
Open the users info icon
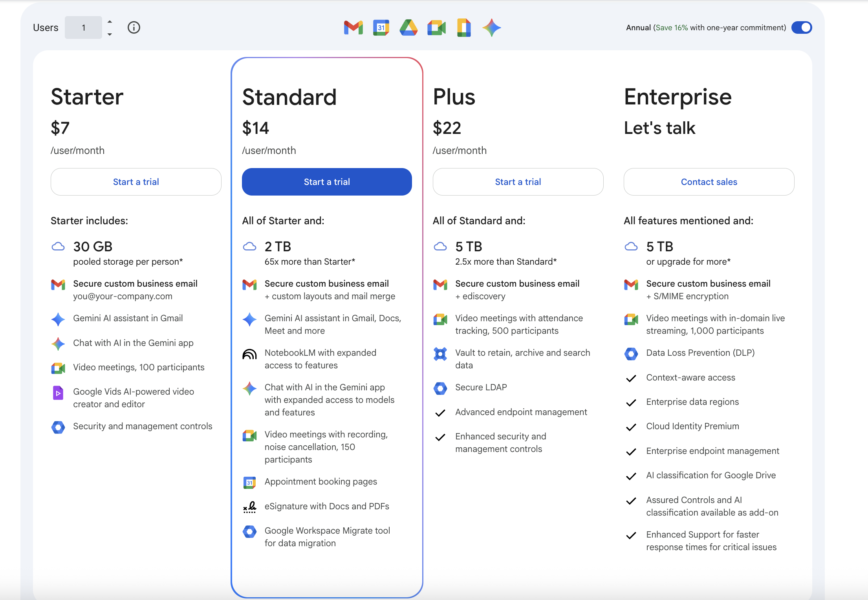134,27
